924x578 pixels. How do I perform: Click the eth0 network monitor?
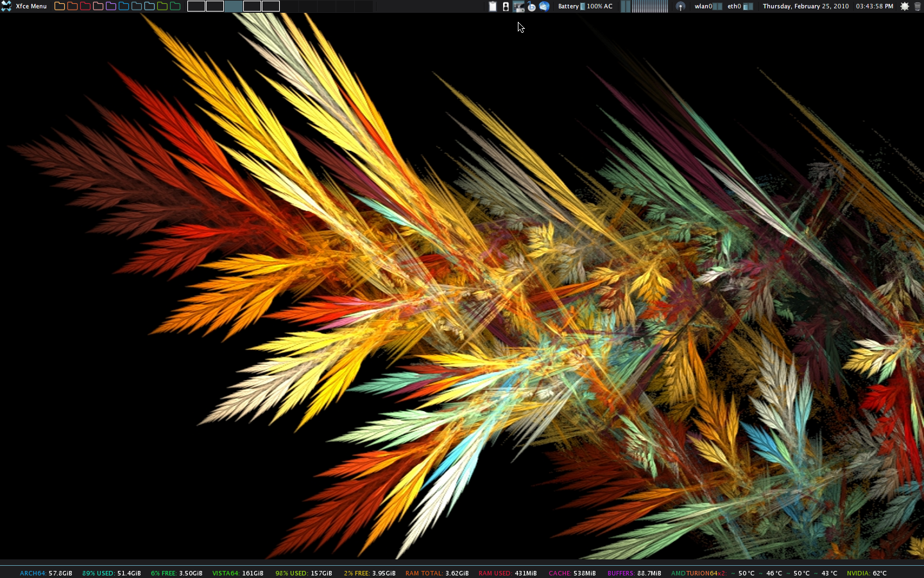click(x=740, y=6)
